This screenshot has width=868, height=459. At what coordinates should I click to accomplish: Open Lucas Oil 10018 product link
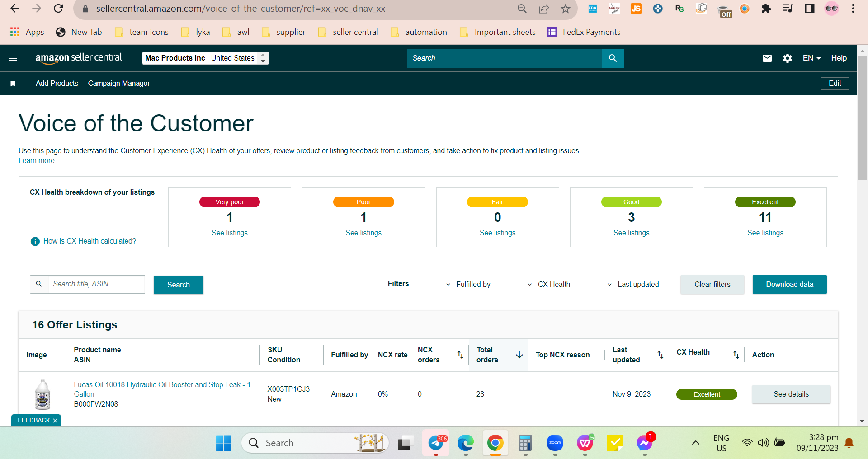pos(162,389)
